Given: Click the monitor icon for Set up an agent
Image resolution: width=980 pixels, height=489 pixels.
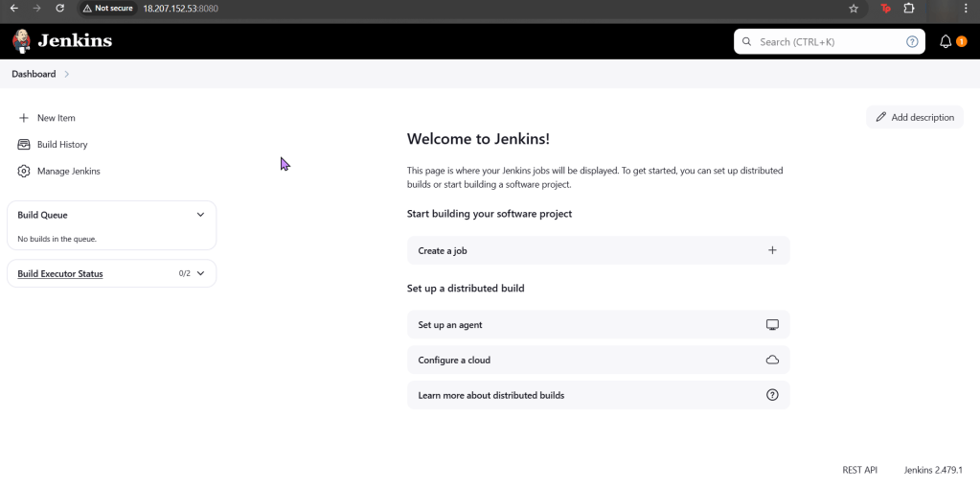Looking at the screenshot, I should (772, 325).
